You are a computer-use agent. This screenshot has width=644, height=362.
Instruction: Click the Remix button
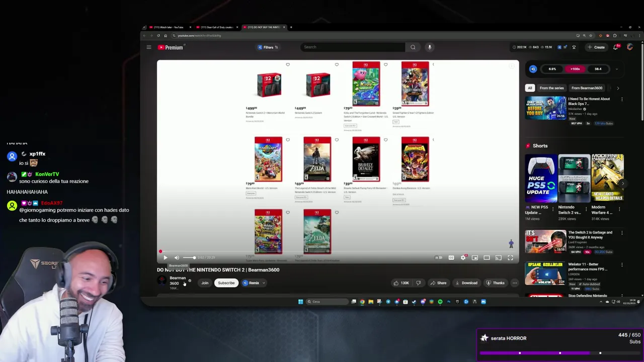tap(251, 283)
